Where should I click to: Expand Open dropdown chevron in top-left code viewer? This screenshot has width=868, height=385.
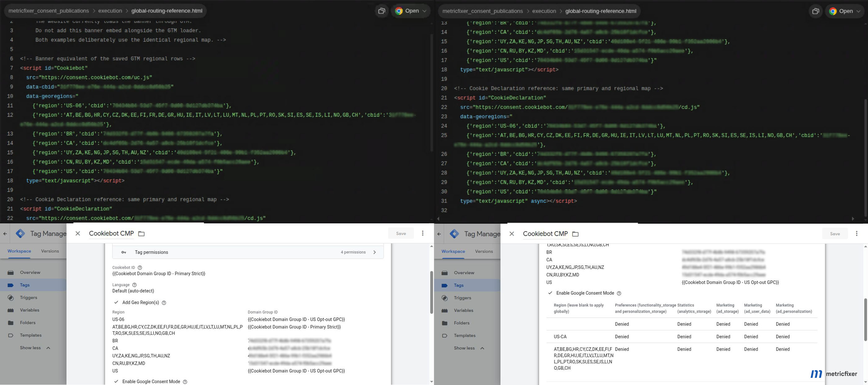tap(424, 11)
